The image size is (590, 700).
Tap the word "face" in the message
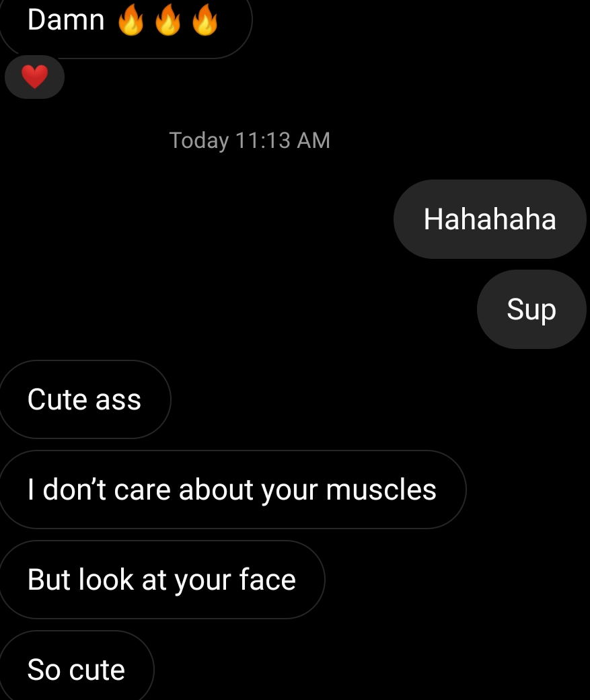click(x=268, y=580)
